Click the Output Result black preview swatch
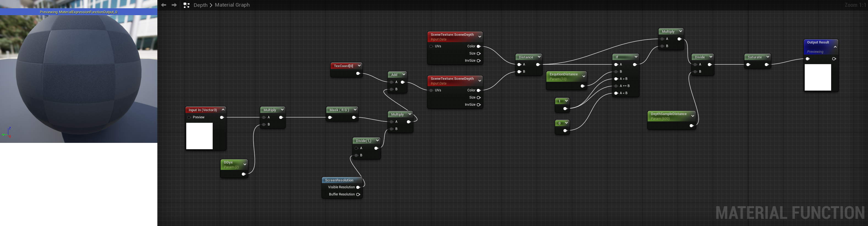The width and height of the screenshot is (868, 226). point(817,77)
